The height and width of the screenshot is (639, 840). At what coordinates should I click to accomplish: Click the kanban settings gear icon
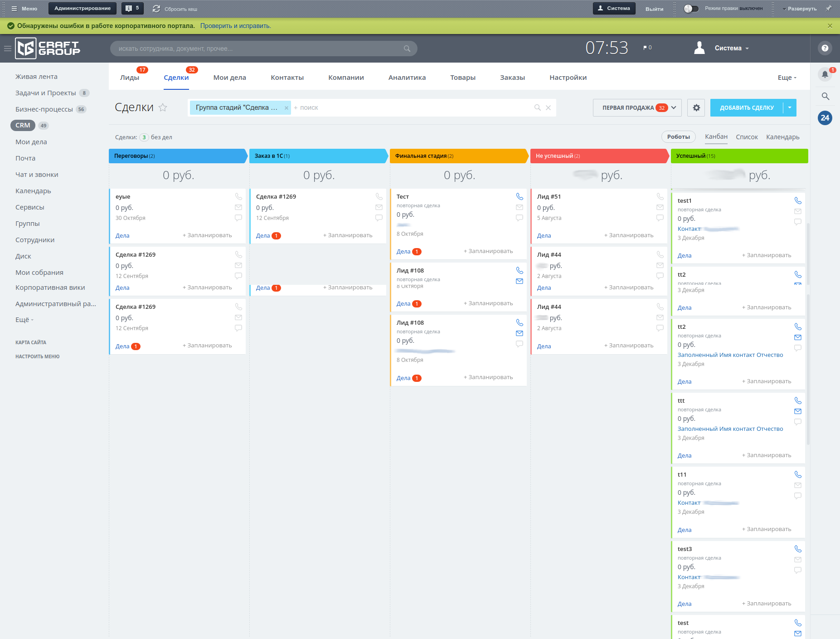[x=696, y=108]
